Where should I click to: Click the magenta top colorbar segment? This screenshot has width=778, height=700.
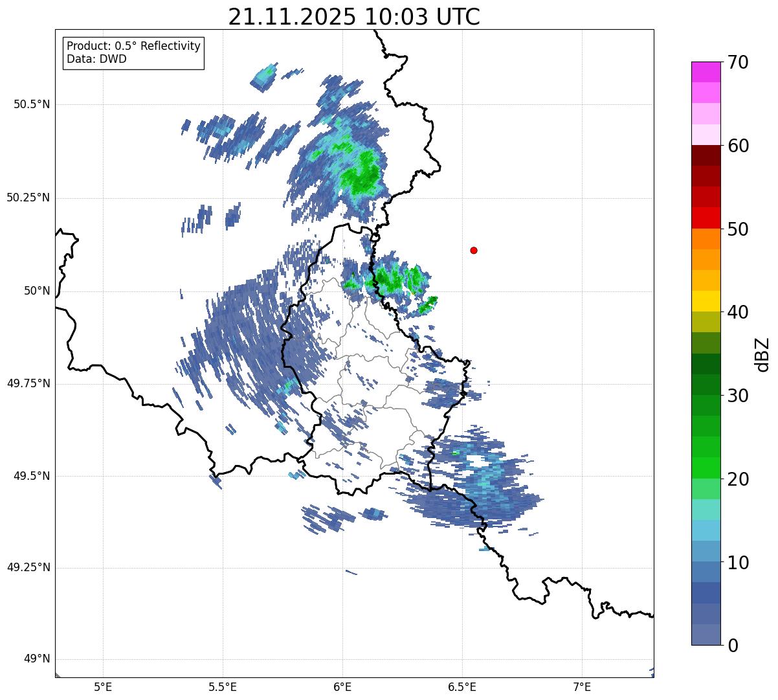click(706, 72)
